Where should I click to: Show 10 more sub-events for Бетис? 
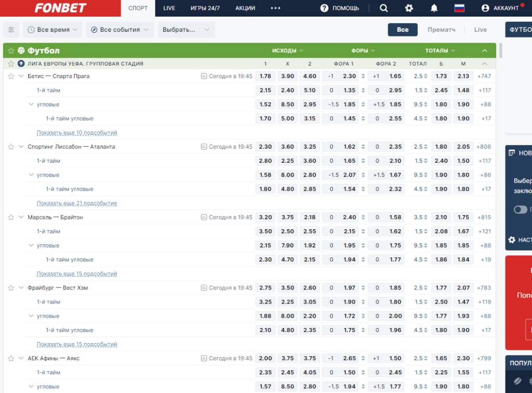(77, 133)
